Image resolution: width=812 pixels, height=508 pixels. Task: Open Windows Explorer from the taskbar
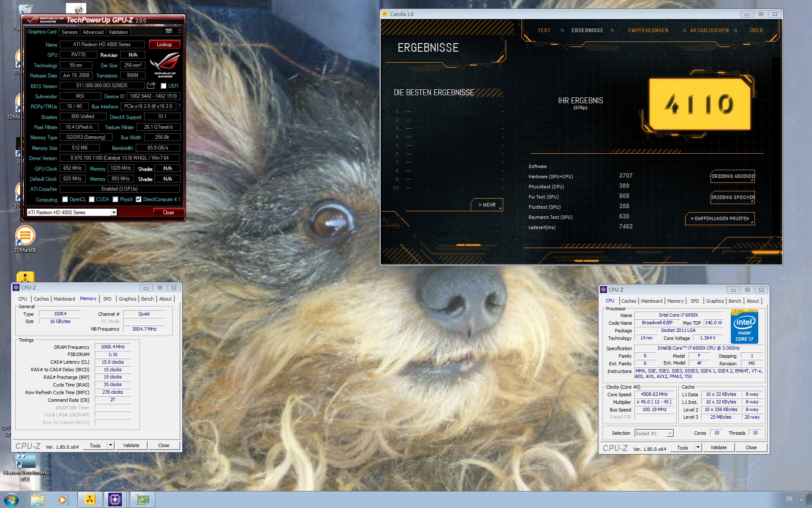[38, 500]
